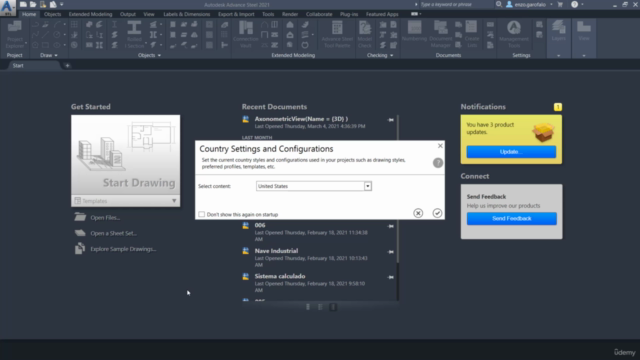Image resolution: width=640 pixels, height=360 pixels.
Task: Open the Advance Steel Tool Palette
Action: point(337,35)
